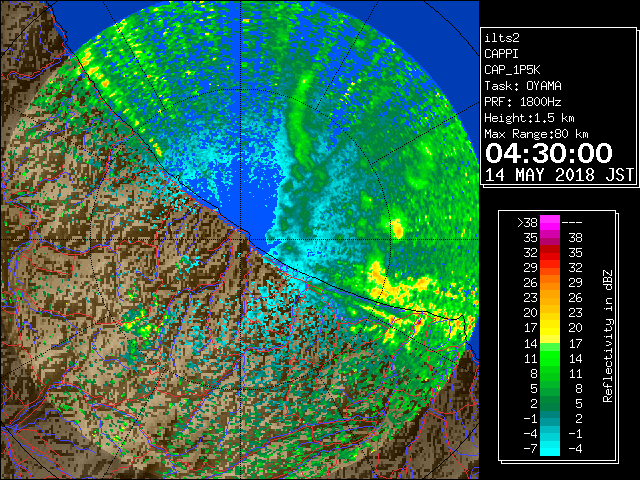The height and width of the screenshot is (480, 640).
Task: Select the 'CAPPI' product label
Action: point(501,54)
